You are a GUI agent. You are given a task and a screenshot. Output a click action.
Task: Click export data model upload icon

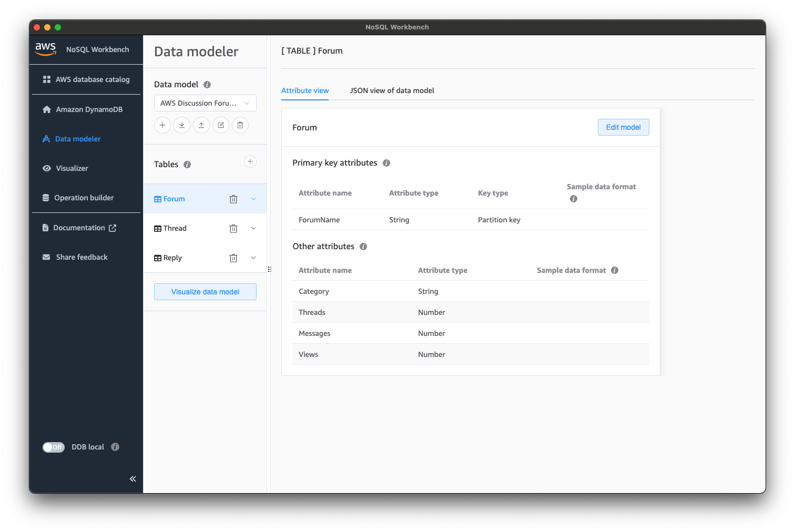(x=201, y=125)
